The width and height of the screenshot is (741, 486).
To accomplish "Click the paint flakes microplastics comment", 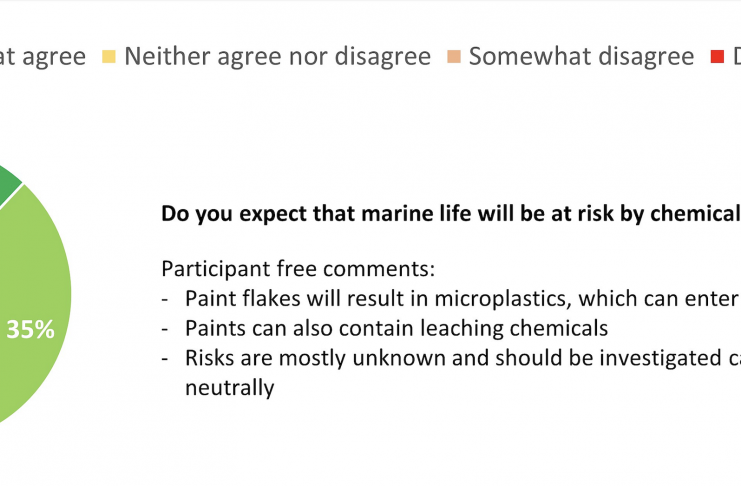I will pos(462,299).
